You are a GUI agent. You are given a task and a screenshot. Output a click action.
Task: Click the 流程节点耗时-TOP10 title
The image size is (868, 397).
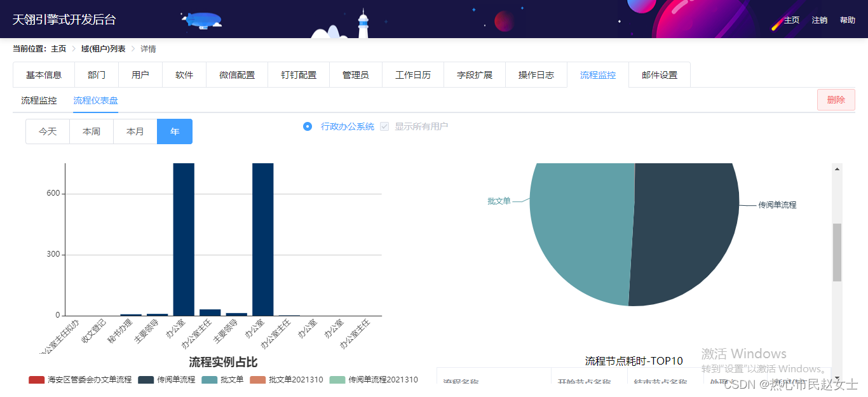634,361
